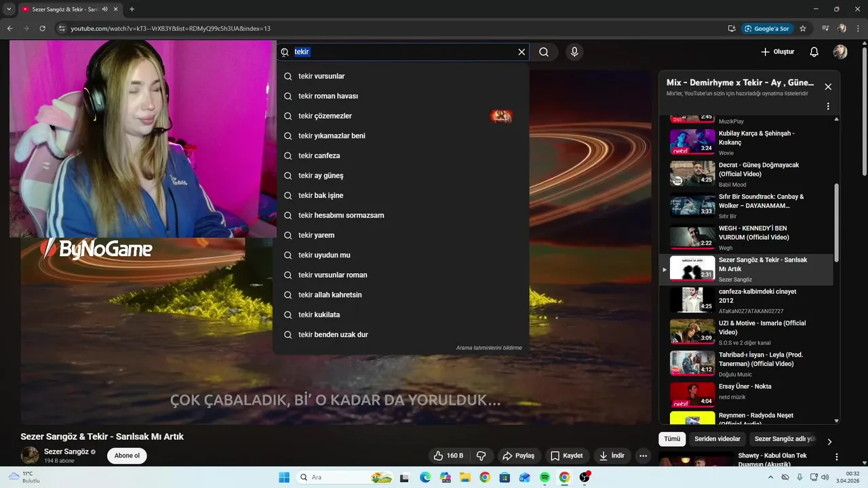Open the Chrome three-dot menu
This screenshot has height=488, width=868.
pos(857,28)
